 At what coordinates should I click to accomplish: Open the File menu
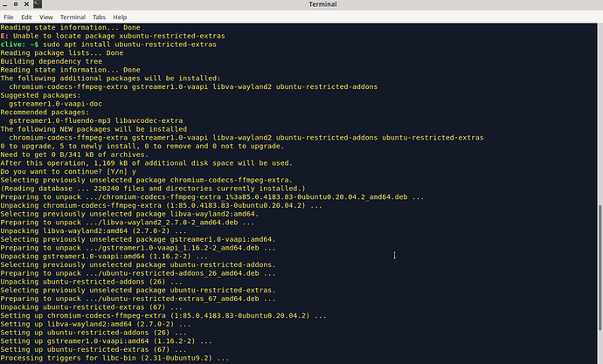[9, 17]
